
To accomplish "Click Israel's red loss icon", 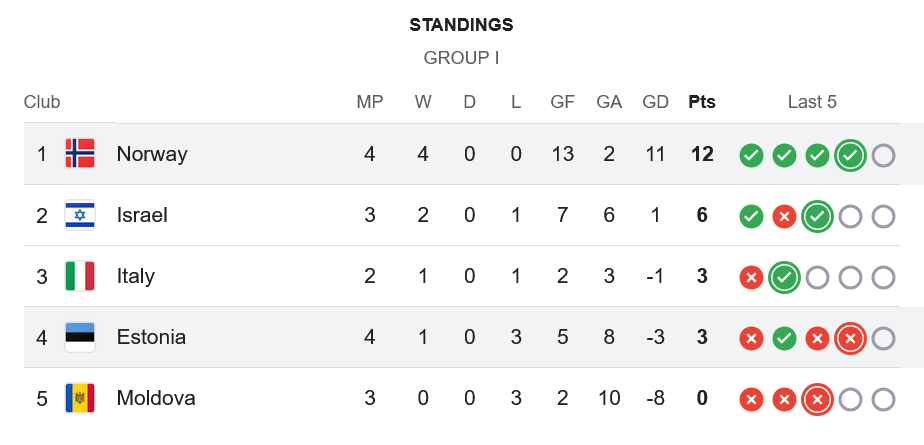I will (784, 216).
